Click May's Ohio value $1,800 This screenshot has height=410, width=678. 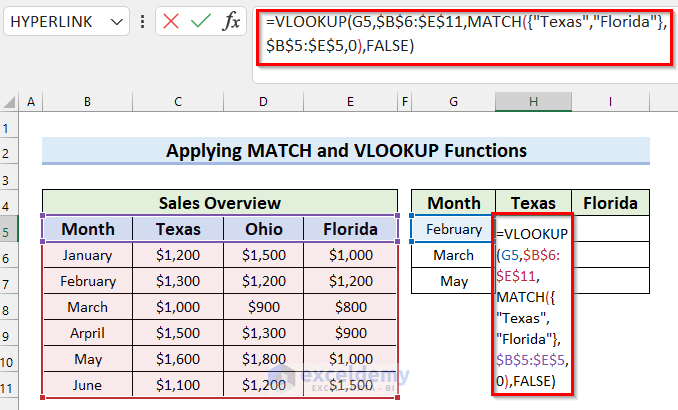point(264,359)
